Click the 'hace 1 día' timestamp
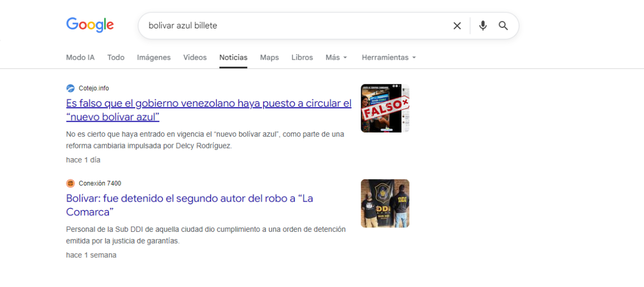Screen dimensions: 644x287 point(83,160)
